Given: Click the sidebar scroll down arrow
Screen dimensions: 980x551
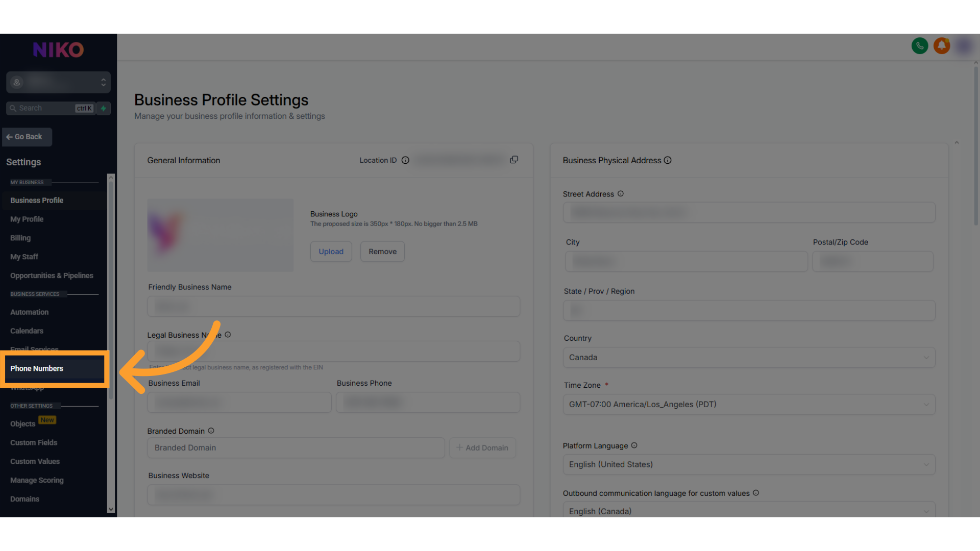Looking at the screenshot, I should 111,509.
